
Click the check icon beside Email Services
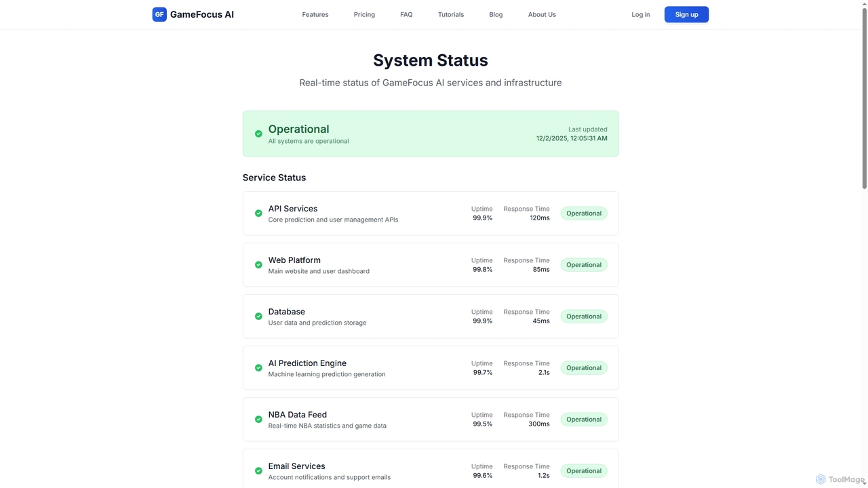point(258,471)
